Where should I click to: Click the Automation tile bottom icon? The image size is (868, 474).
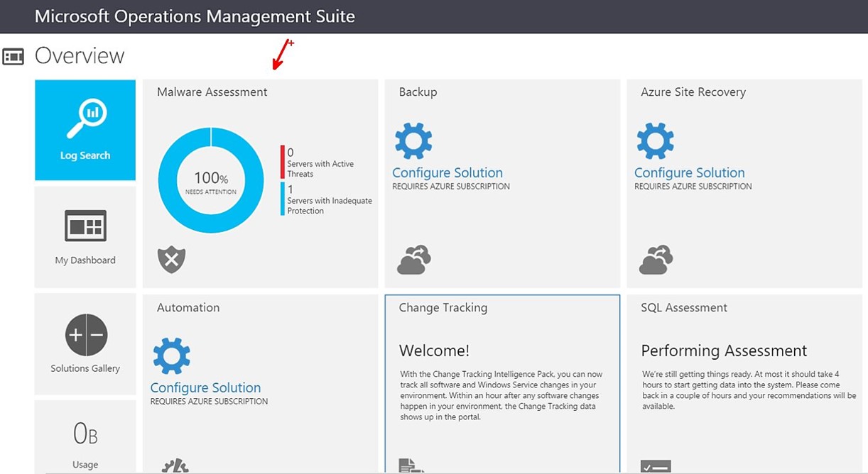pyautogui.click(x=175, y=465)
